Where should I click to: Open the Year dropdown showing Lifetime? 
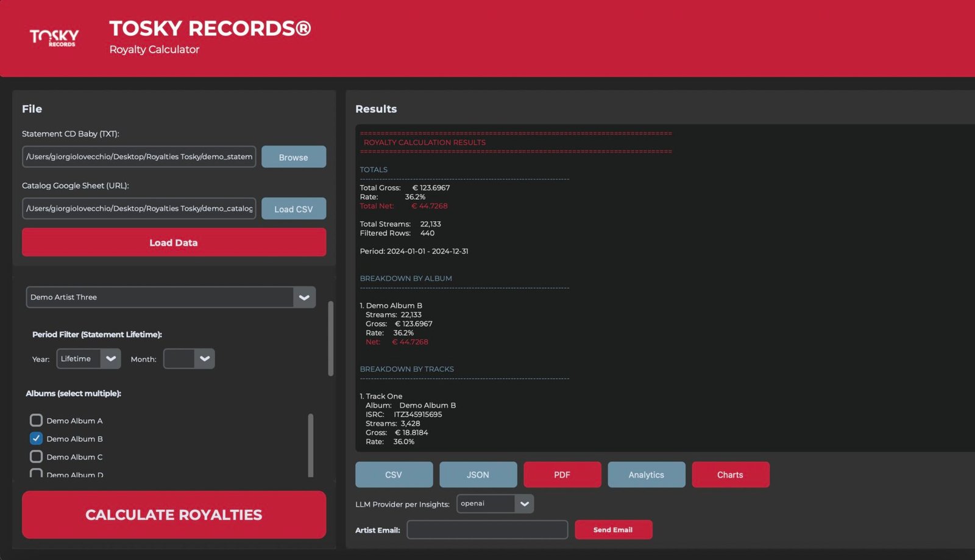[x=110, y=358]
